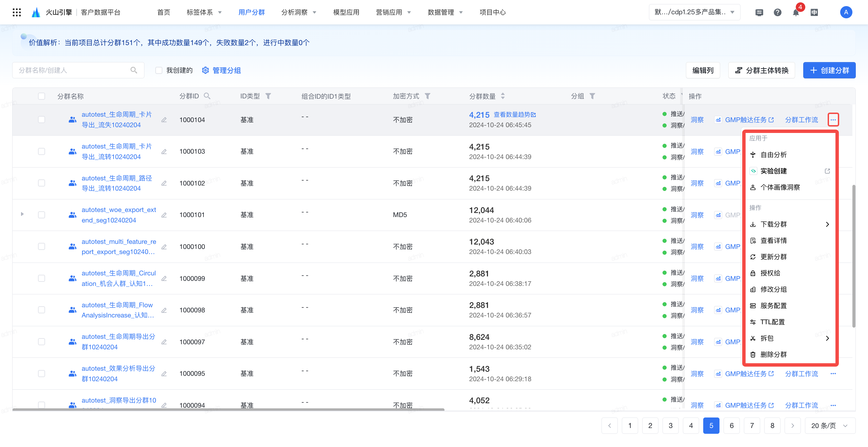The height and width of the screenshot is (447, 868).
Task: Check the row checkbox for 1000099
Action: pos(41,278)
